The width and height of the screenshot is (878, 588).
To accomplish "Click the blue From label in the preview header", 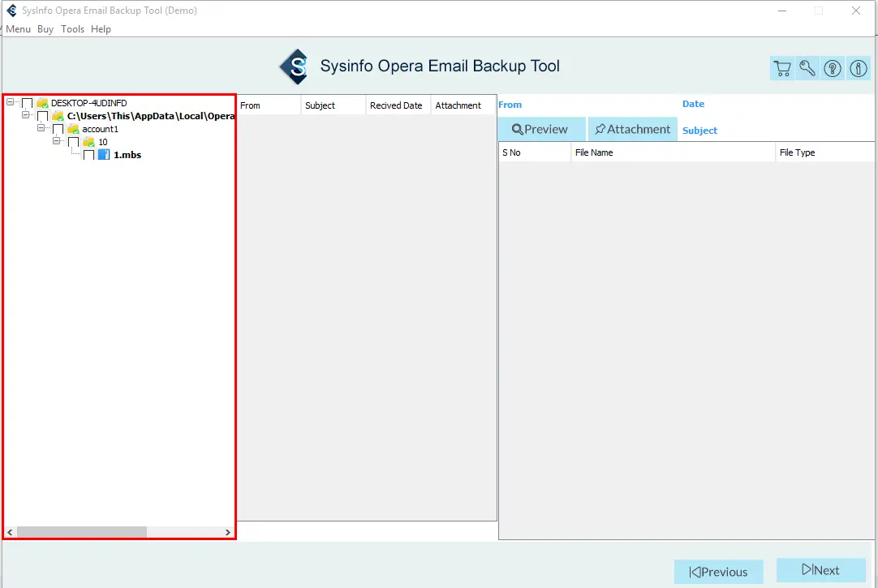I will (x=510, y=105).
